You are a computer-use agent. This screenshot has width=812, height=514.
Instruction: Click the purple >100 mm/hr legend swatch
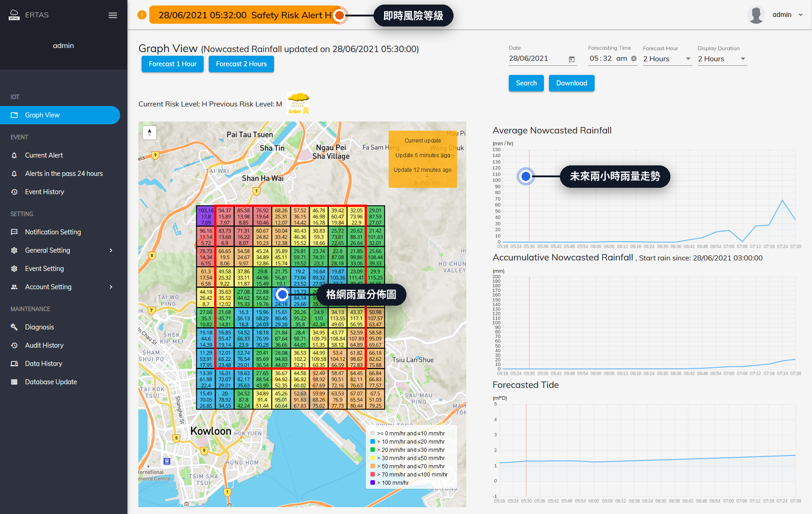pos(373,482)
